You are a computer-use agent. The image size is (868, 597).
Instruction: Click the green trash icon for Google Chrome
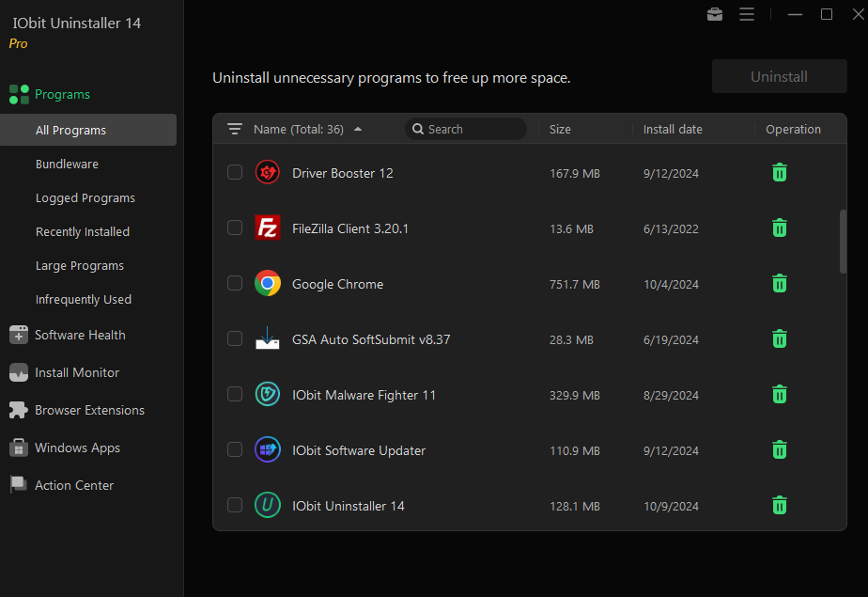pyautogui.click(x=780, y=284)
